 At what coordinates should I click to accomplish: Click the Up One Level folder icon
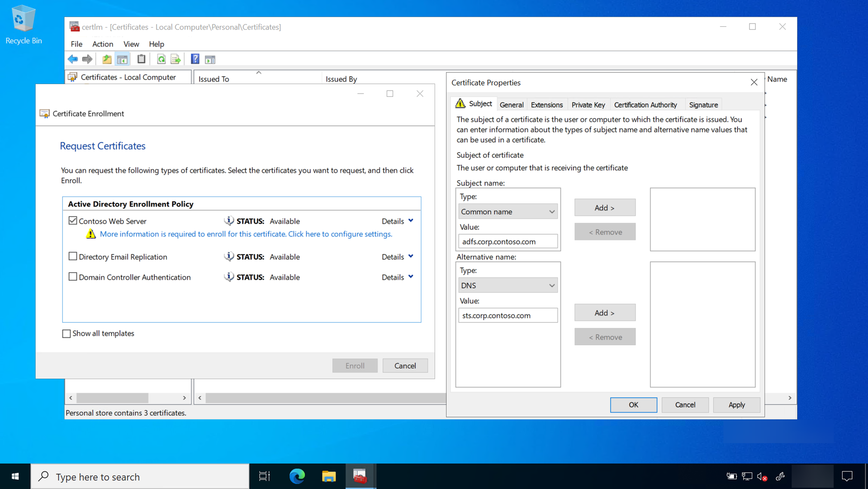pyautogui.click(x=107, y=59)
